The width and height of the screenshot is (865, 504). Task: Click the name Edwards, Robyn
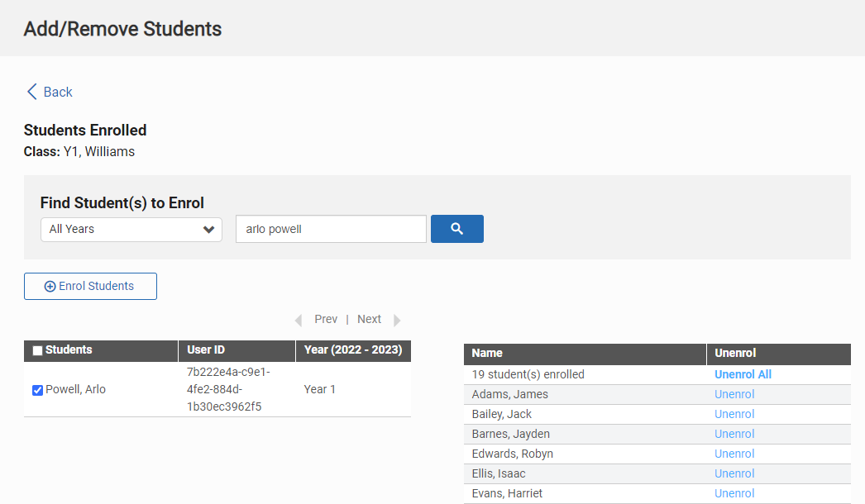pyautogui.click(x=513, y=454)
